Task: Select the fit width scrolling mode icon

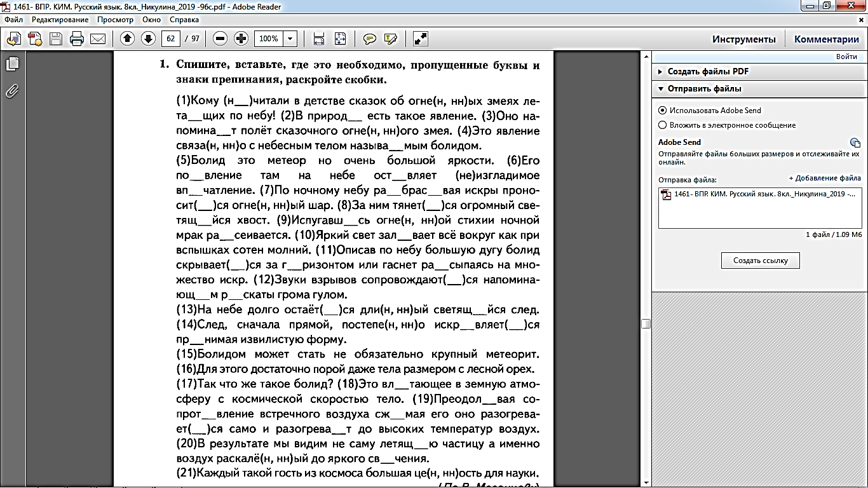Action: click(319, 39)
